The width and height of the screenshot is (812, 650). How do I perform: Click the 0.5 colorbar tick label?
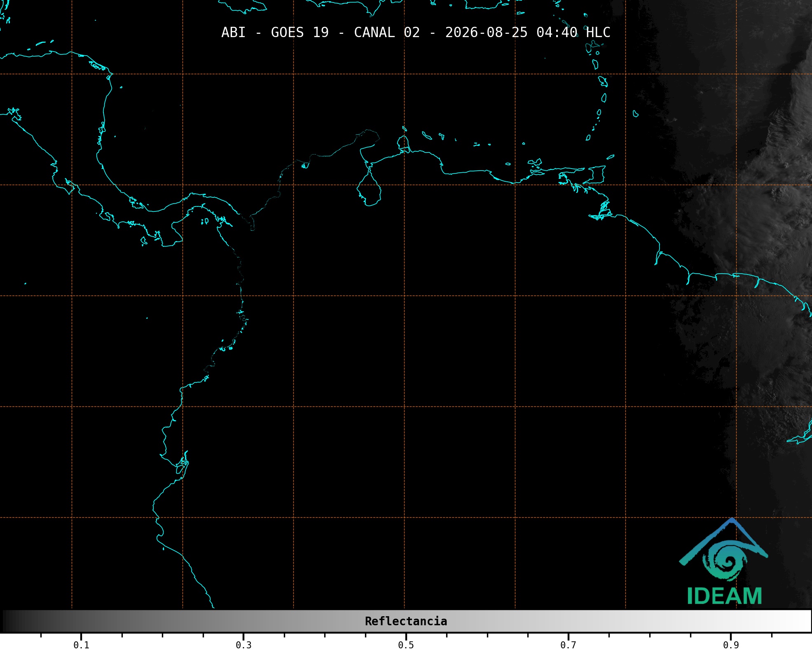pos(406,645)
